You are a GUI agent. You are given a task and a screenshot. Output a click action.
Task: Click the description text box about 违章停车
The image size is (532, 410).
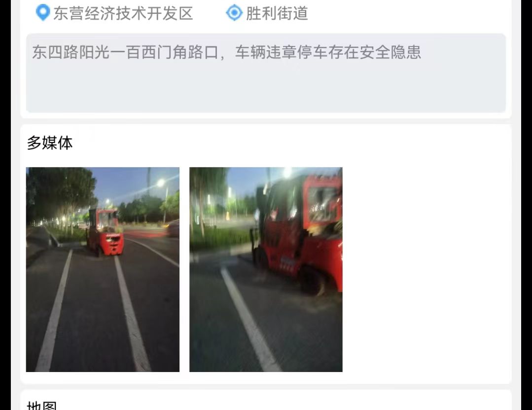coord(266,73)
